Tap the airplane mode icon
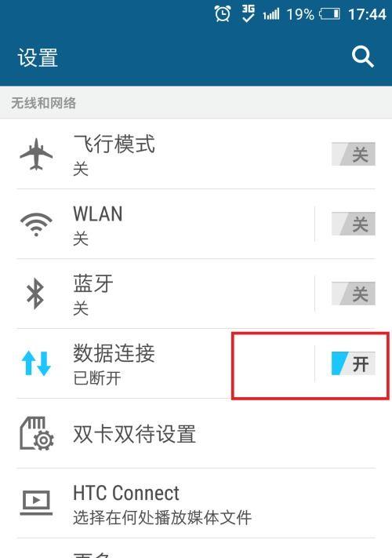The height and width of the screenshot is (558, 392). [36, 154]
